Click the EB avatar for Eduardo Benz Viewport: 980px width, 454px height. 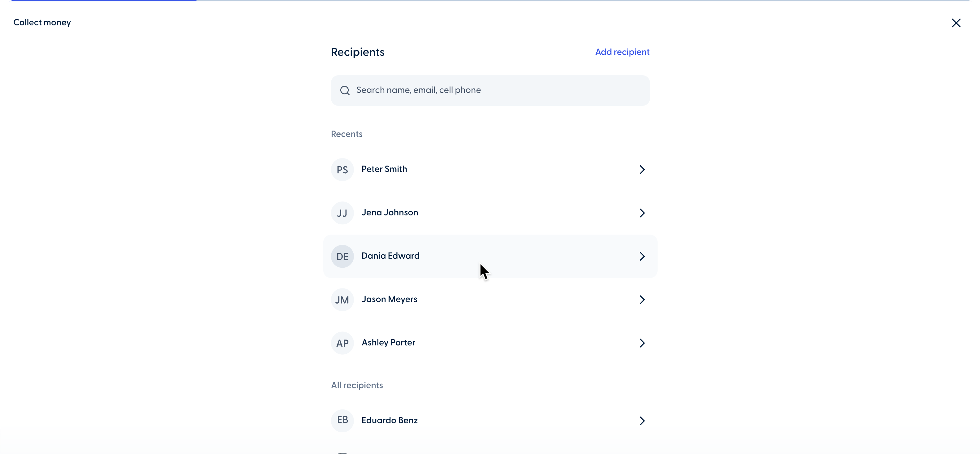click(x=342, y=421)
